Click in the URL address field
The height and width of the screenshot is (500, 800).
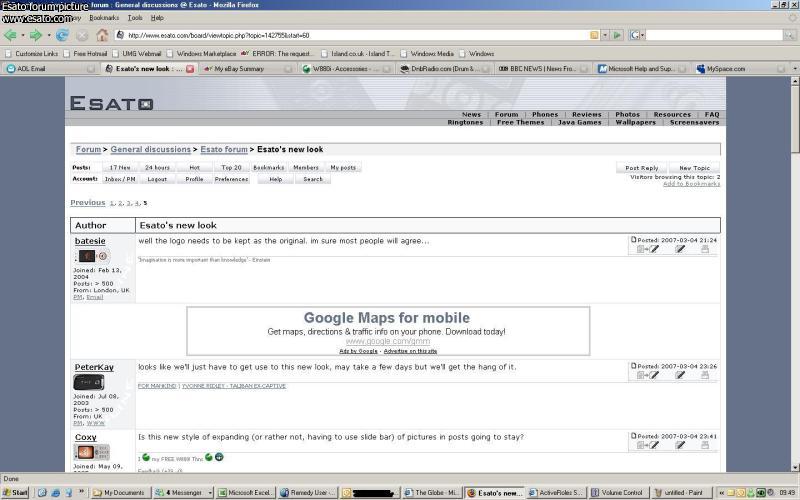pyautogui.click(x=357, y=35)
